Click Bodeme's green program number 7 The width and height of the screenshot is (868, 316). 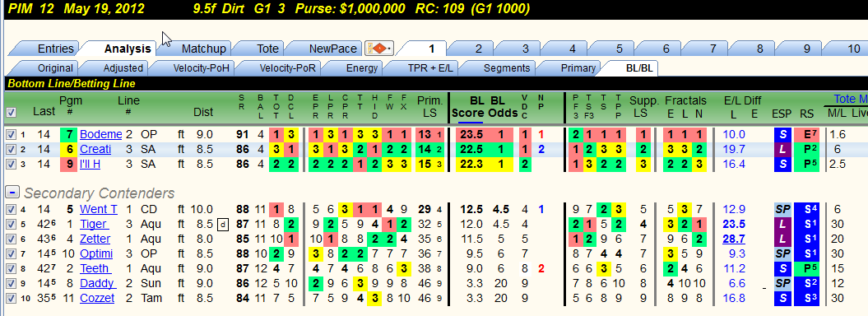click(70, 134)
